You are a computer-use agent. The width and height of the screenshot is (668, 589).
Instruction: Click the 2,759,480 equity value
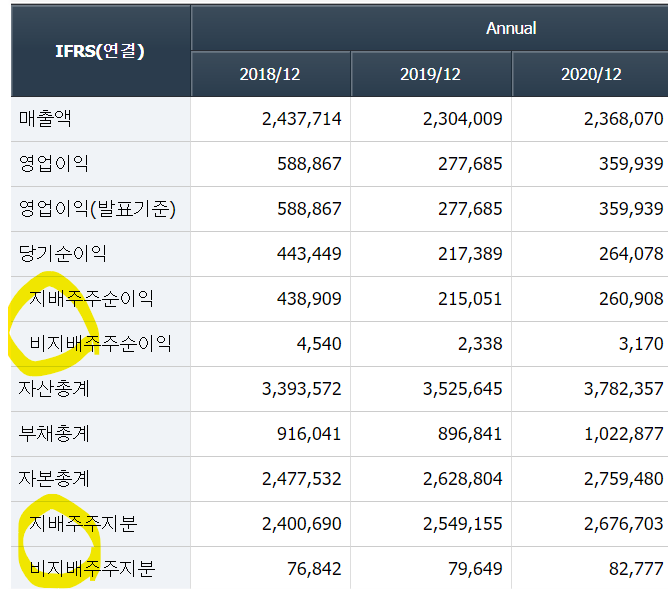click(624, 479)
